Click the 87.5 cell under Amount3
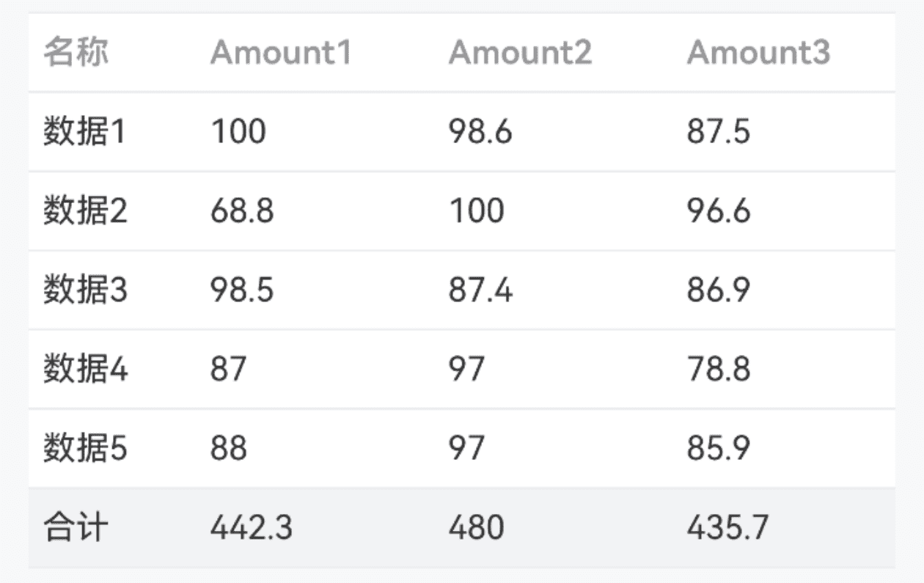 (x=719, y=132)
